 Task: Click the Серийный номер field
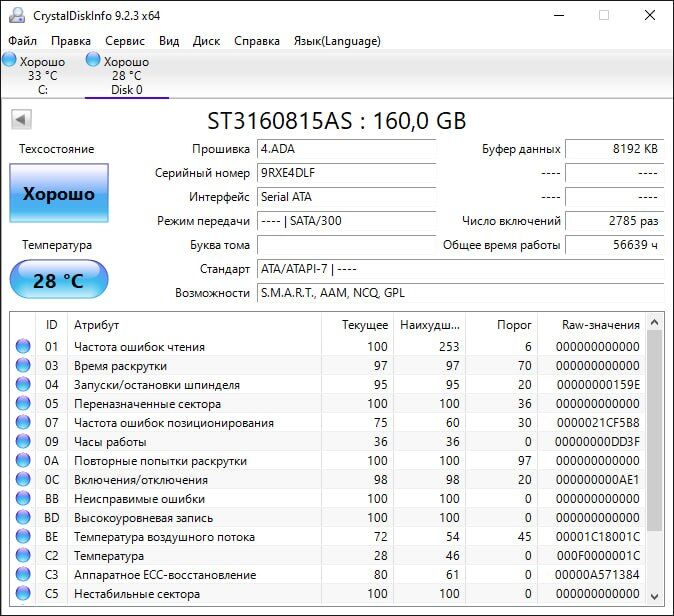346,172
